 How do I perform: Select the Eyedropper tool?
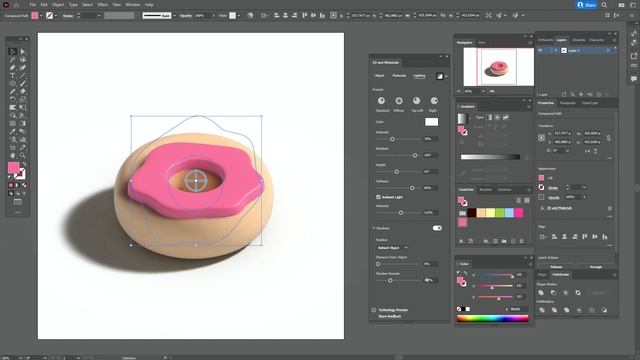pyautogui.click(x=12, y=131)
